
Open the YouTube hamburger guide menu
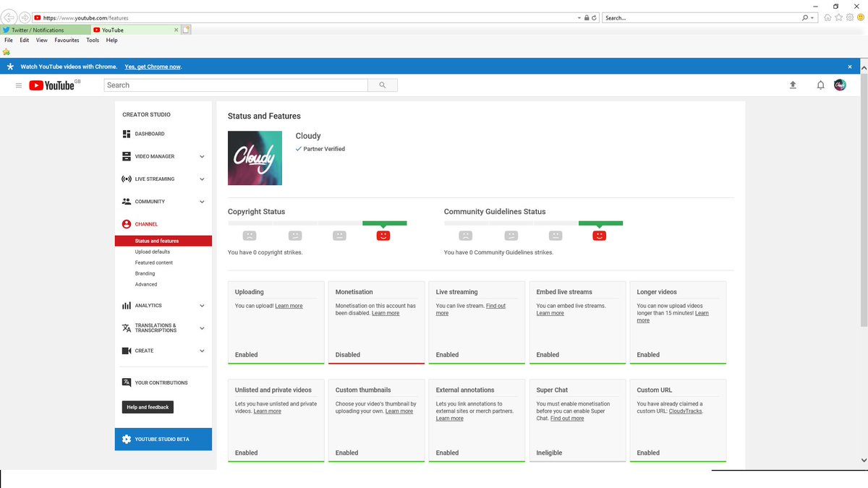19,85
